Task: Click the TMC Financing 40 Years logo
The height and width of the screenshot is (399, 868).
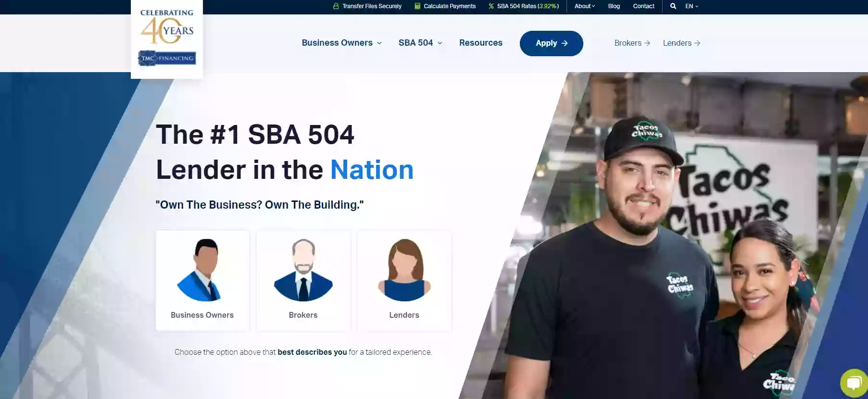Action: coord(167,39)
